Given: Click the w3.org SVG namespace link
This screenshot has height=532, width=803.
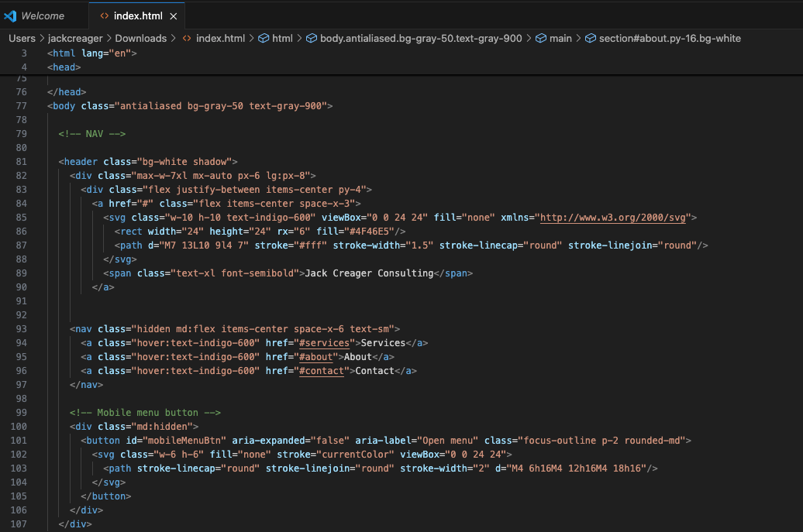Looking at the screenshot, I should pyautogui.click(x=616, y=218).
